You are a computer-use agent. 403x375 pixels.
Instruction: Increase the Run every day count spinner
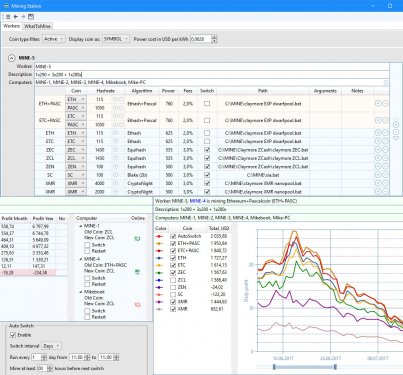[x=44, y=356]
